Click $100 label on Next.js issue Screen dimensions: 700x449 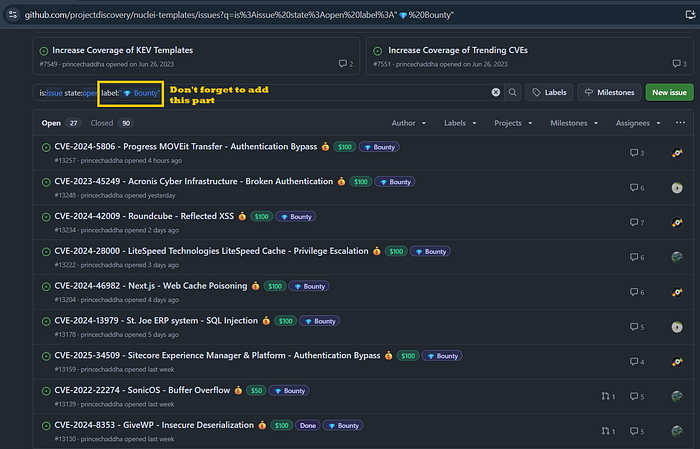275,286
